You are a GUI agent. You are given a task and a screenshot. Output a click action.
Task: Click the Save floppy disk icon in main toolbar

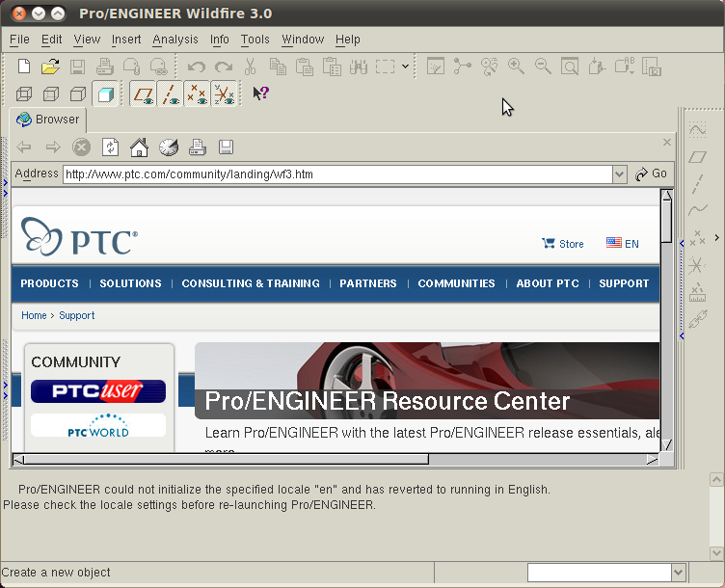point(77,67)
